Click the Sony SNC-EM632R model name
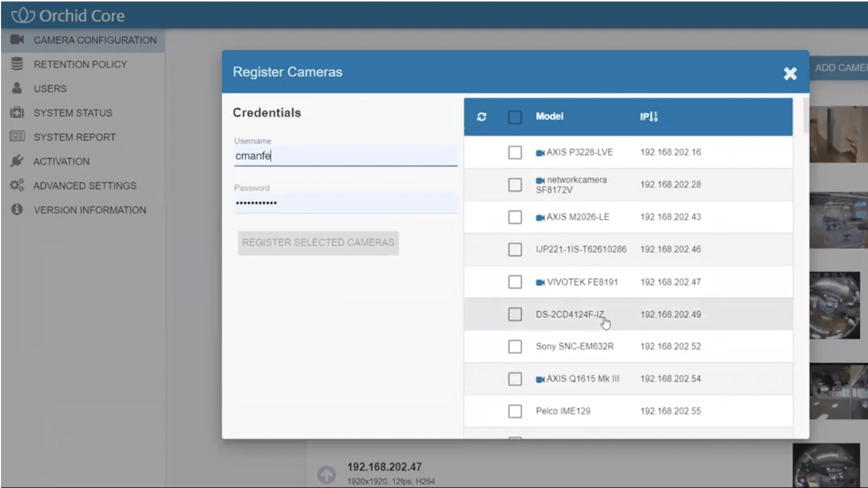 coord(575,346)
